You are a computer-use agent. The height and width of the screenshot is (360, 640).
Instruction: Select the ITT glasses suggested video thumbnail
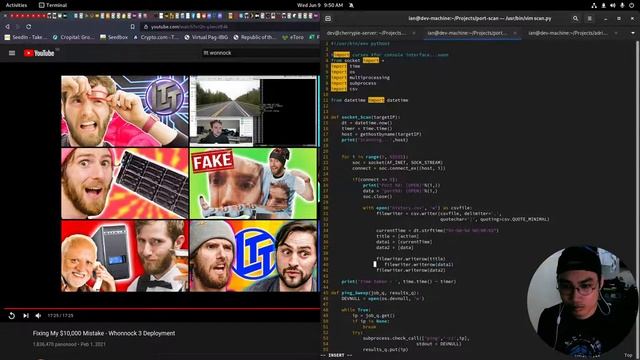(125, 111)
